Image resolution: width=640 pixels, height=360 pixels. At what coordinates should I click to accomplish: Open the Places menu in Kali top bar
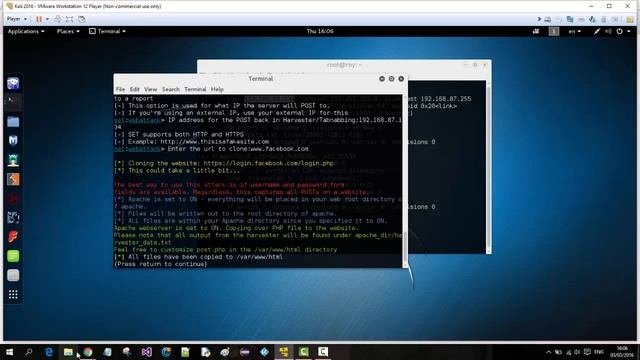point(68,31)
